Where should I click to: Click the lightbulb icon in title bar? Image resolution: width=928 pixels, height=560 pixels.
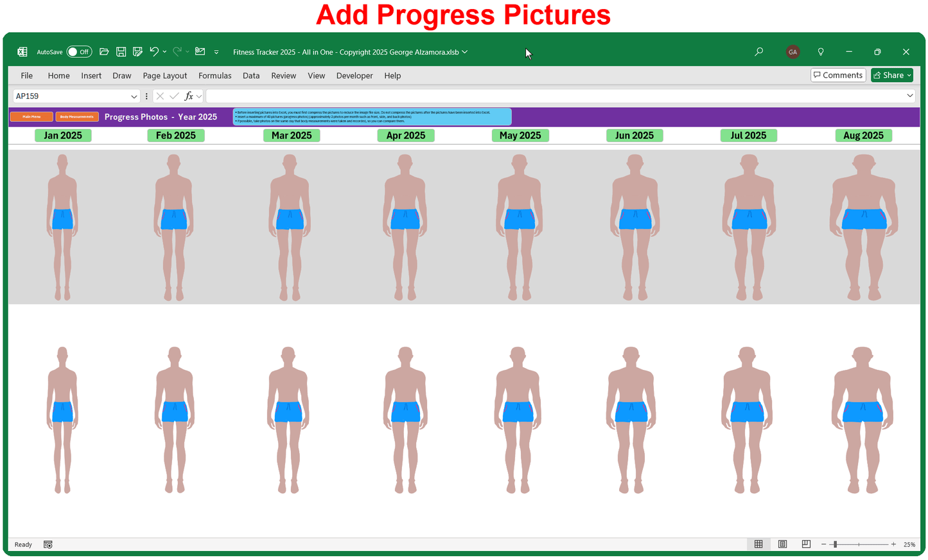pyautogui.click(x=820, y=52)
